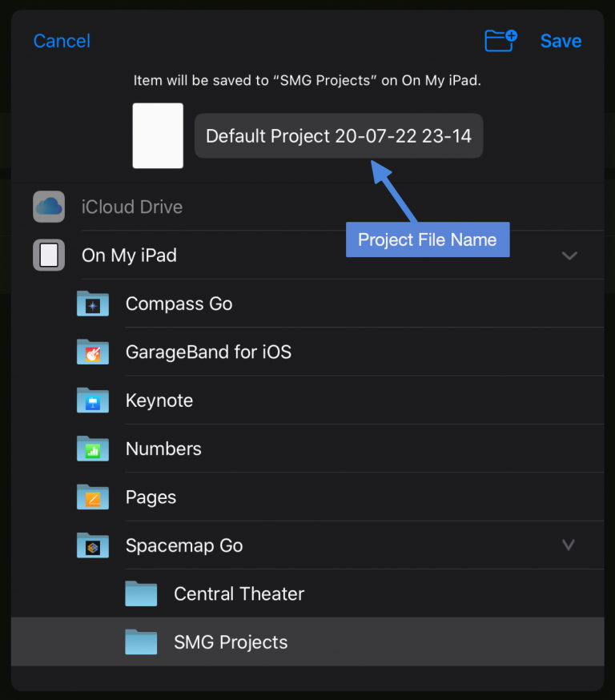Tap the Save button
The width and height of the screenshot is (615, 700).
pyautogui.click(x=561, y=41)
